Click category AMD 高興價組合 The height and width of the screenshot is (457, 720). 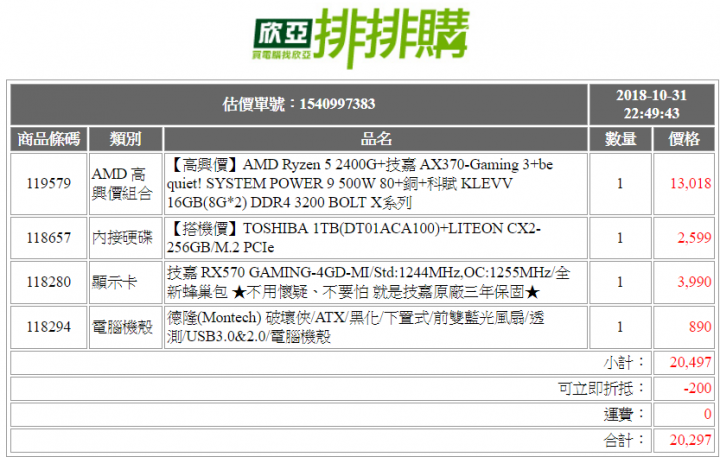coord(121,184)
